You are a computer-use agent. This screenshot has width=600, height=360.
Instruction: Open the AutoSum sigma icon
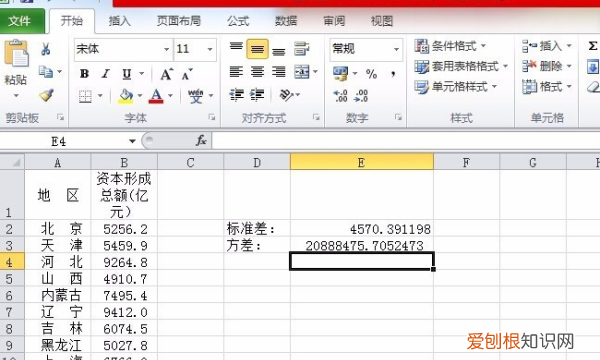click(x=592, y=46)
